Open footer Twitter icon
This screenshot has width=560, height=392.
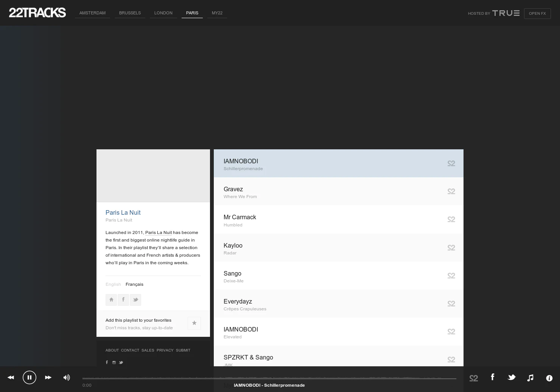pyautogui.click(x=121, y=363)
